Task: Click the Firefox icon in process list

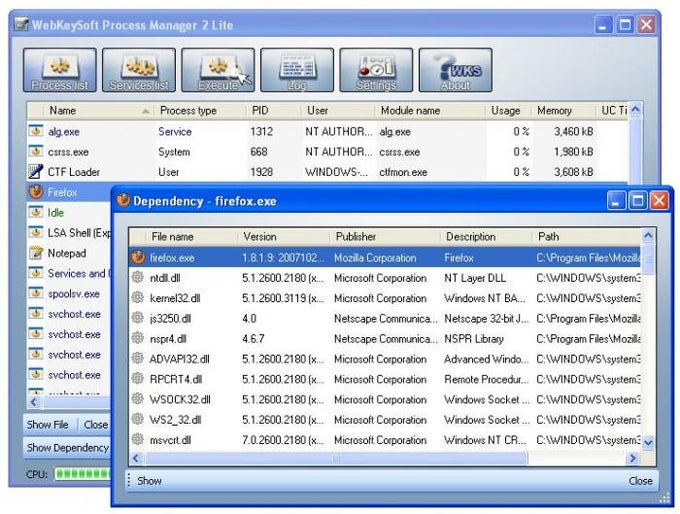Action: (36, 192)
